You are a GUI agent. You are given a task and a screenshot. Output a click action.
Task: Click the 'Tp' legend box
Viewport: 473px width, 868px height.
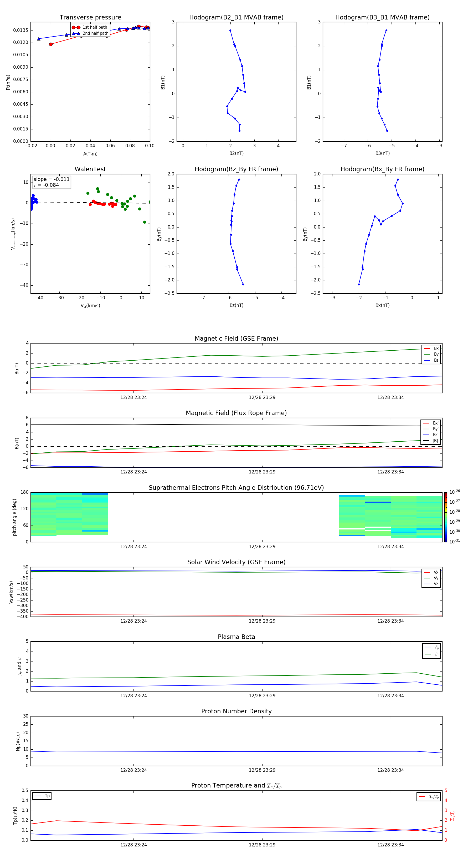point(42,796)
